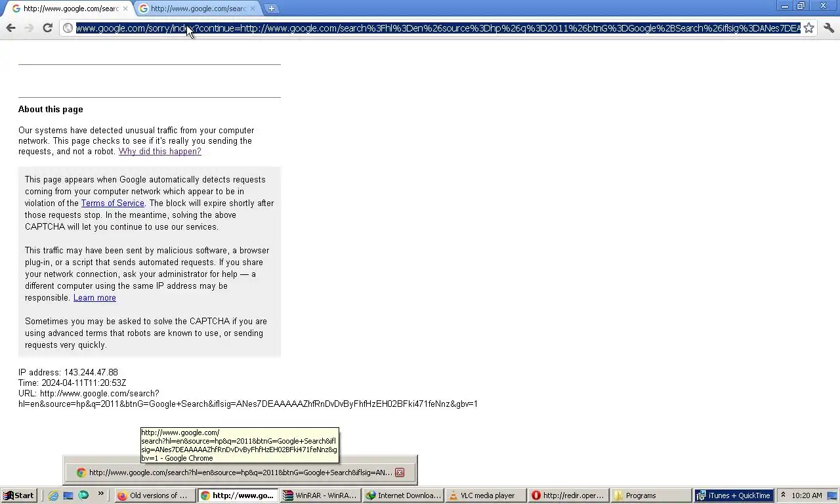Launch Internet Explorer from Quick Launch
Screen dimensions: 840x504
point(53,495)
